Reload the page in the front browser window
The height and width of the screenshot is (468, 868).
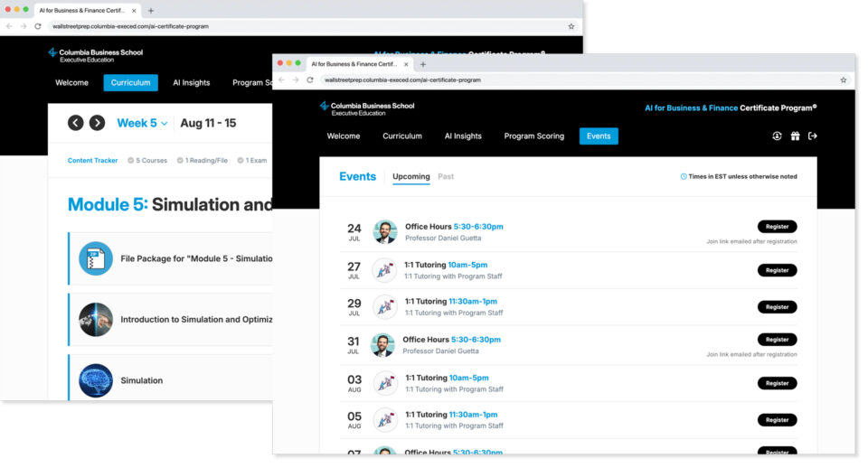(x=310, y=80)
